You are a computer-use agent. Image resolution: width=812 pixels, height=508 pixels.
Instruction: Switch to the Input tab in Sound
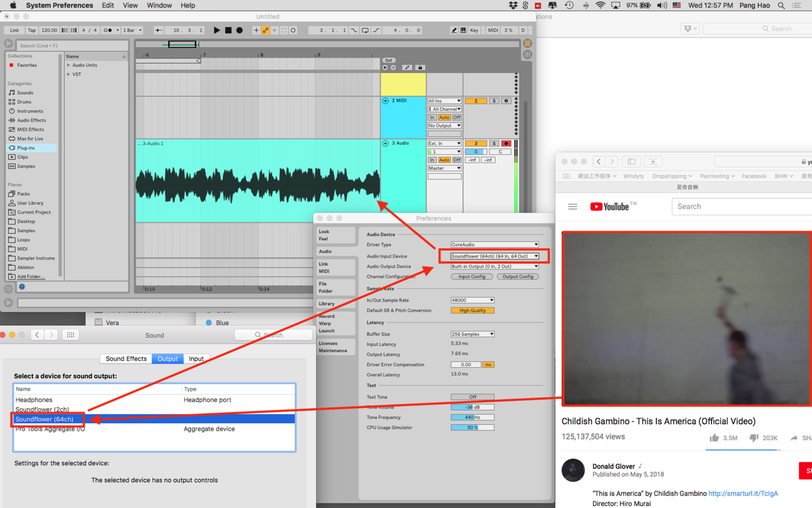[196, 359]
